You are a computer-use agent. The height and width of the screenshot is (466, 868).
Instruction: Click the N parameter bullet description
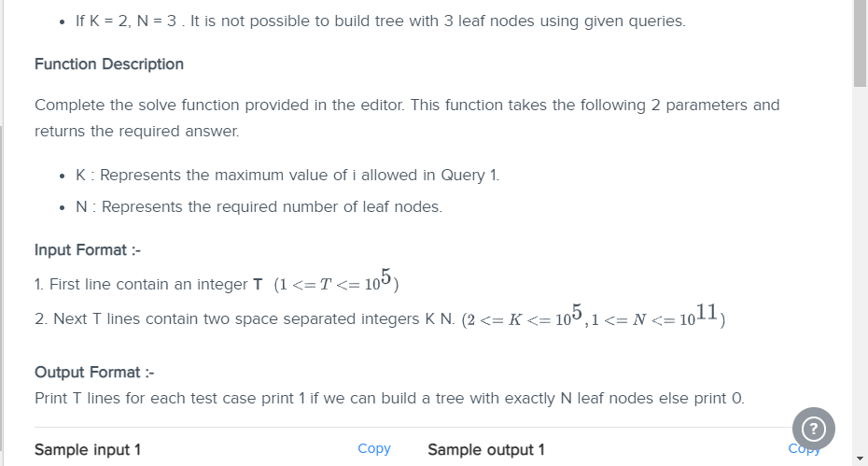[259, 206]
